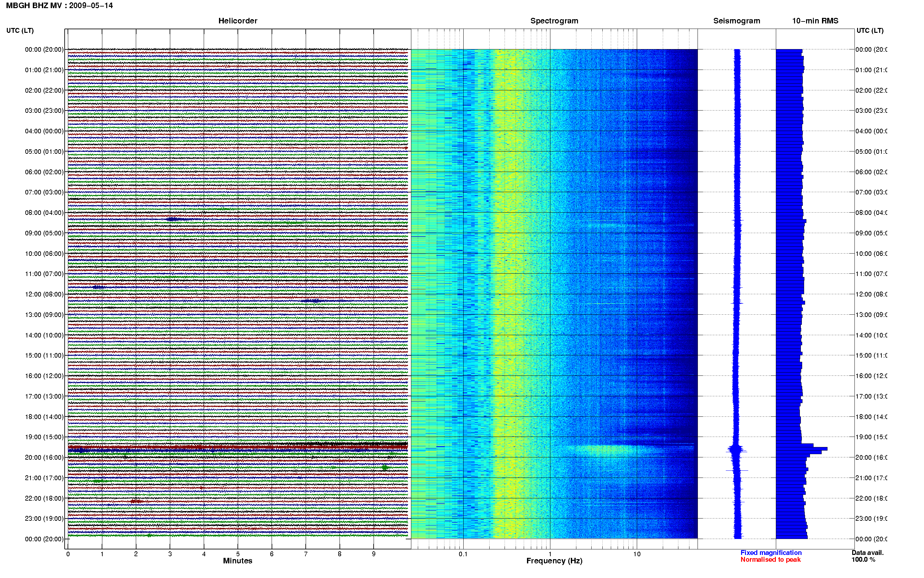The height and width of the screenshot is (578, 924).
Task: Select the 'Helicorder' panel heading
Action: 237,21
